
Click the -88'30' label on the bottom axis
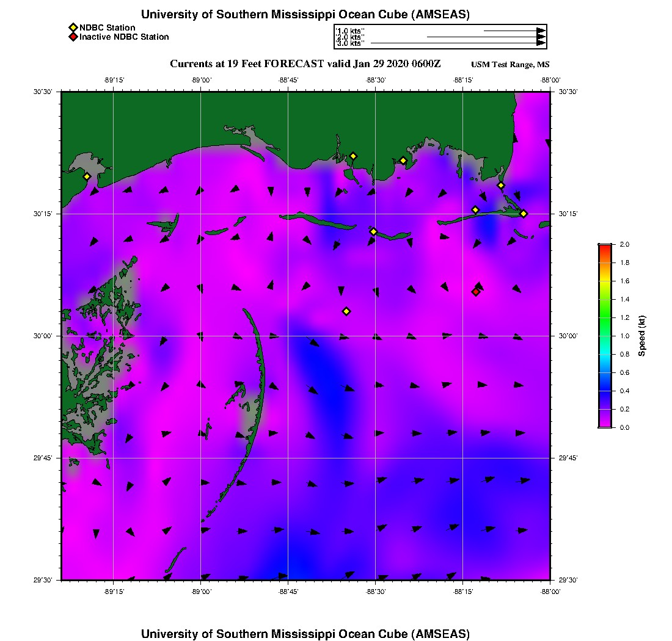pyautogui.click(x=376, y=592)
